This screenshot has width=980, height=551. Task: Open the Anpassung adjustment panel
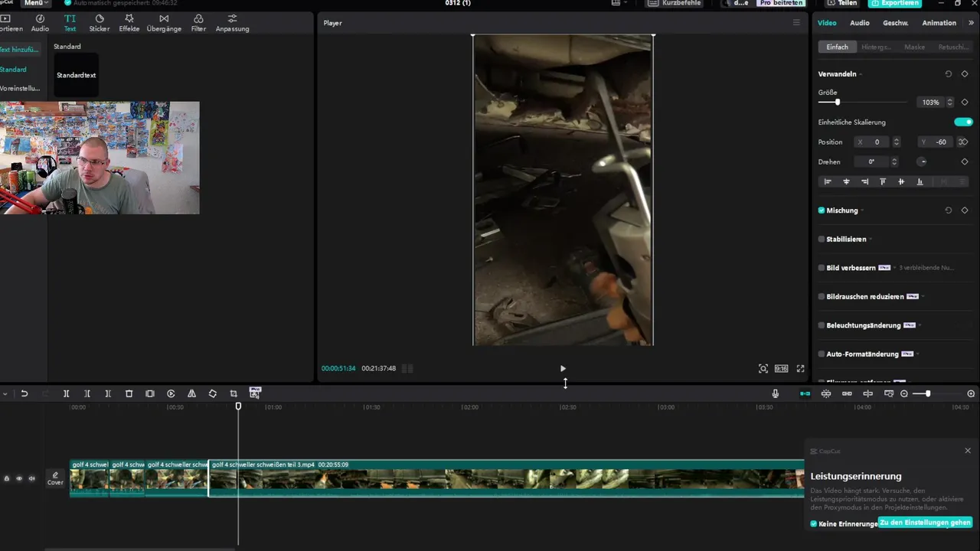tap(232, 23)
